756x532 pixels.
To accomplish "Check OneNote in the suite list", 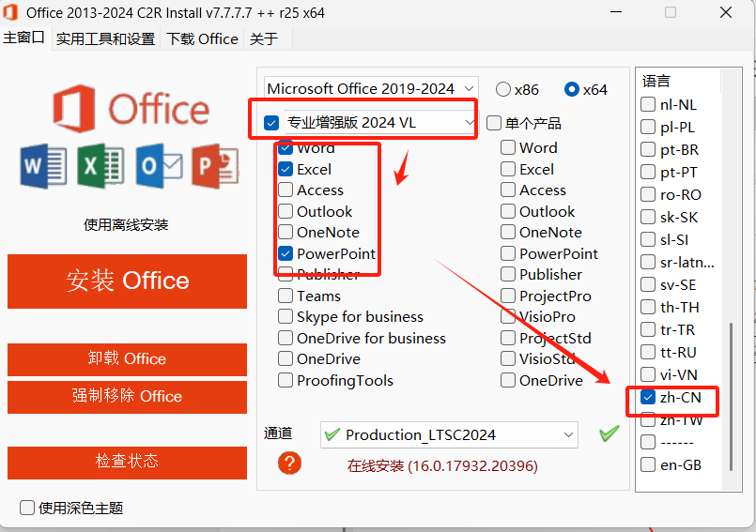I will (285, 232).
